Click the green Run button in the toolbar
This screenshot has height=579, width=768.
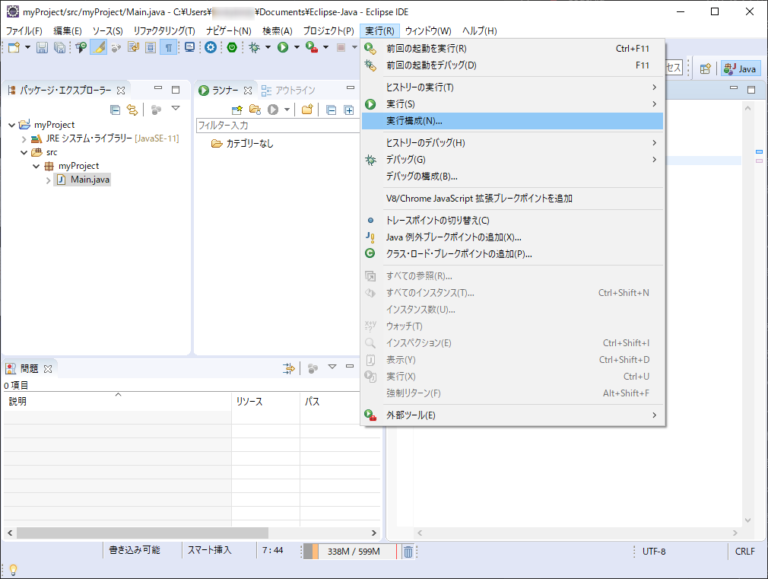pos(283,47)
